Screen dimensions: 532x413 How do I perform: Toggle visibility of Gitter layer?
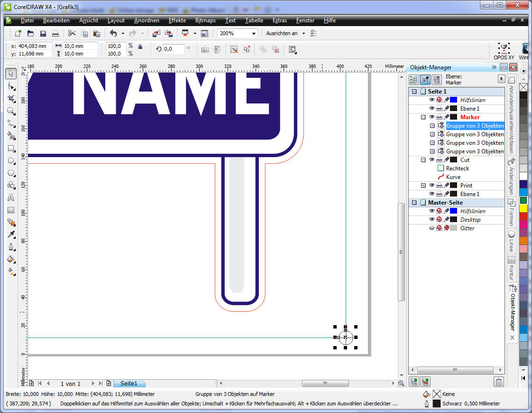(431, 228)
